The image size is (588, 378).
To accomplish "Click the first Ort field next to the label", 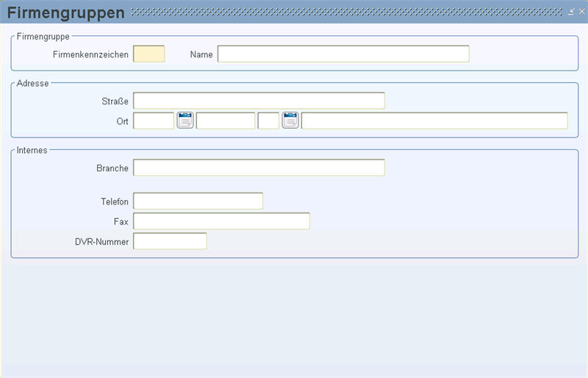I will click(154, 121).
